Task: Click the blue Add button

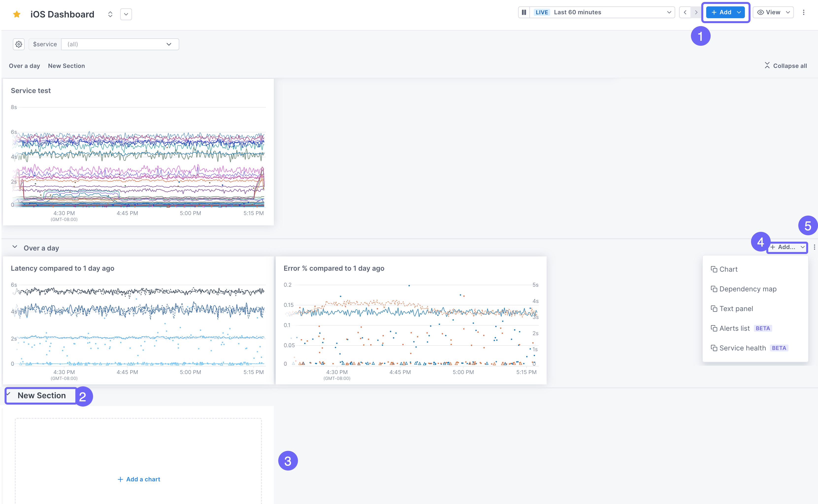Action: point(721,12)
